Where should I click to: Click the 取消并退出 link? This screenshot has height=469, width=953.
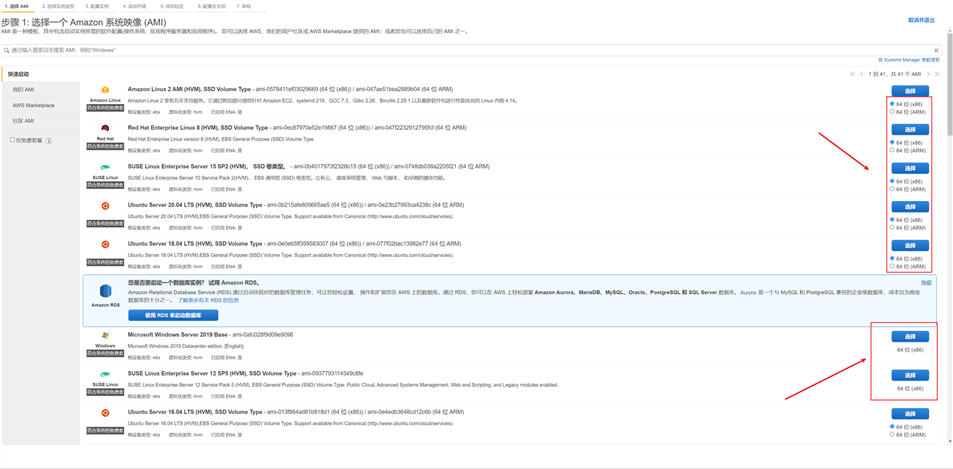pyautogui.click(x=921, y=20)
